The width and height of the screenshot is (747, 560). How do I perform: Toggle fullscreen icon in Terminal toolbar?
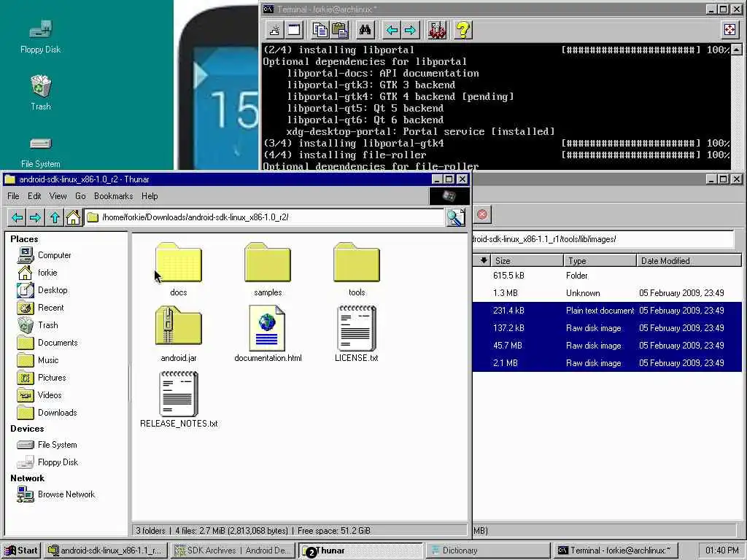[x=729, y=30]
